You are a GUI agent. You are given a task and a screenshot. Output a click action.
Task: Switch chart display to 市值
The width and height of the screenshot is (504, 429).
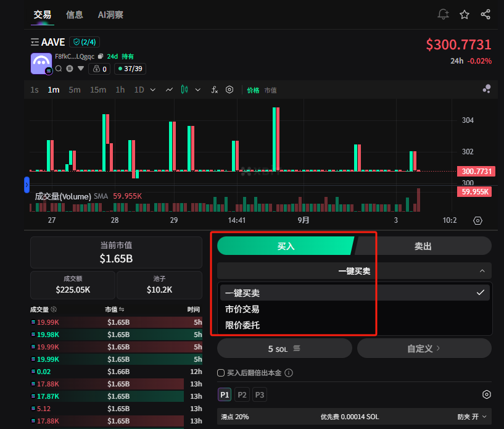[x=270, y=90]
